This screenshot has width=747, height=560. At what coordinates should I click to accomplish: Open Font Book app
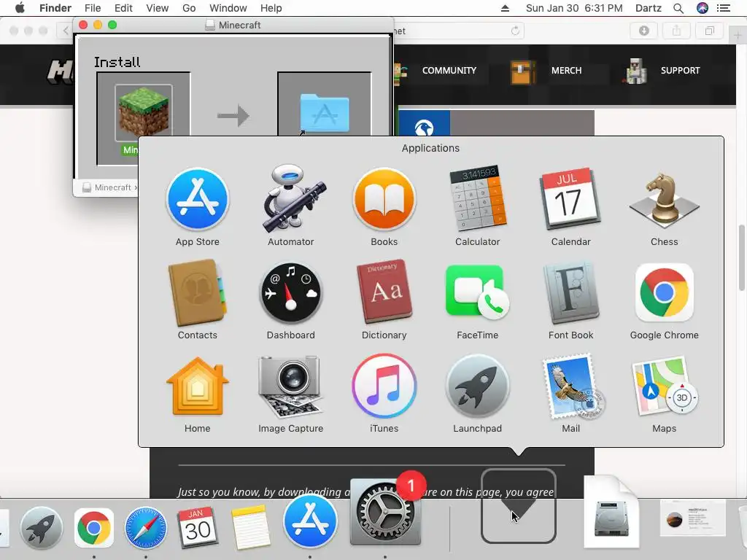point(570,293)
